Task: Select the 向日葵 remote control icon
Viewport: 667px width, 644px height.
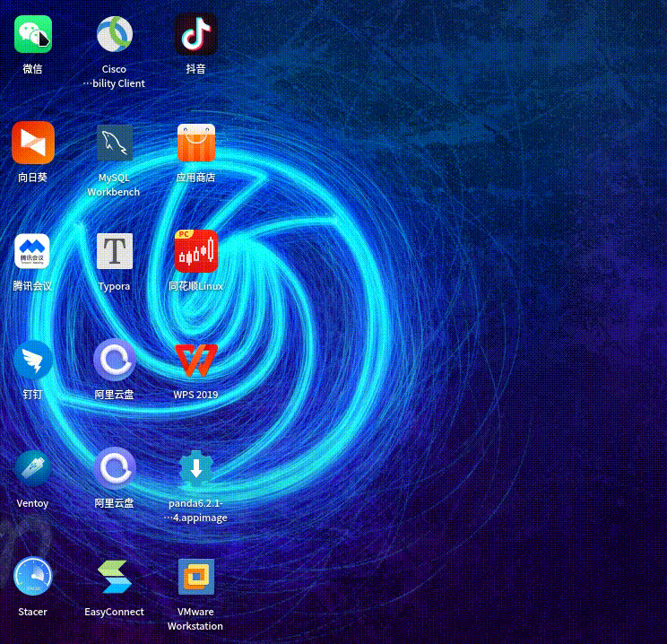Action: coord(33,143)
